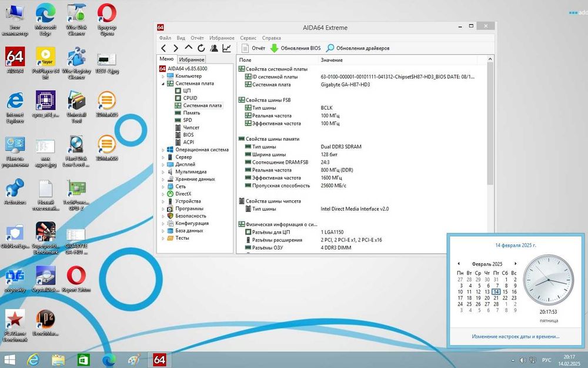Select CPUID in the tree
This screenshot has width=588, height=368.
(190, 98)
